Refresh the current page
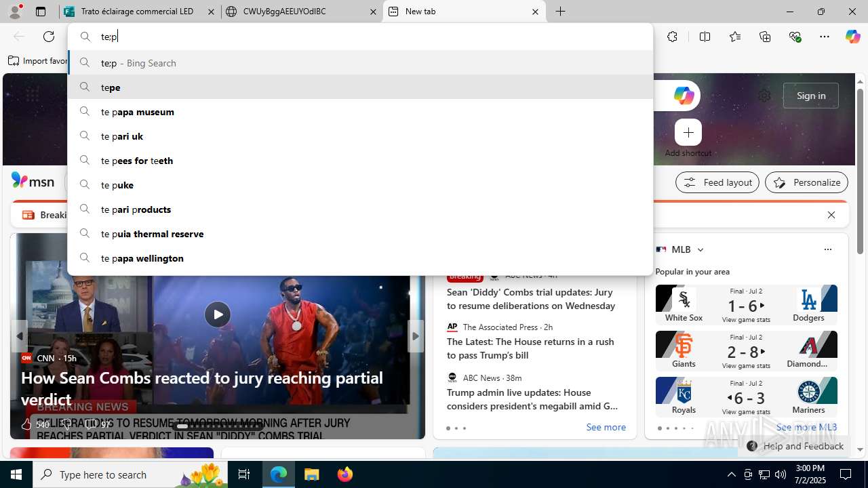 [49, 37]
